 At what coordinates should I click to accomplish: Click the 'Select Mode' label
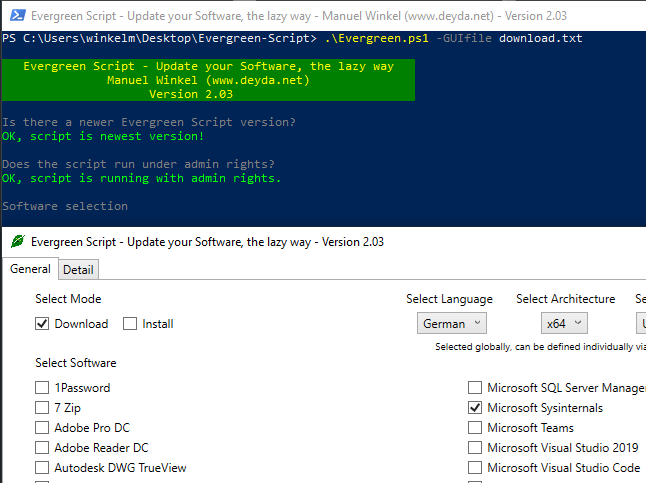[68, 299]
